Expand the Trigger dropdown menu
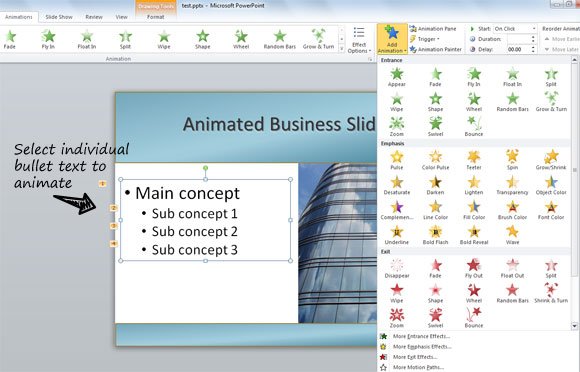Viewport: 580px width, 372px height. [x=425, y=39]
